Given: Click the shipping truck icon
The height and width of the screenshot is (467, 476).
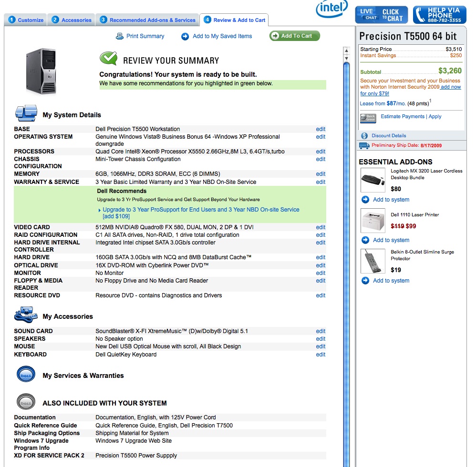Looking at the screenshot, I should click(x=364, y=145).
